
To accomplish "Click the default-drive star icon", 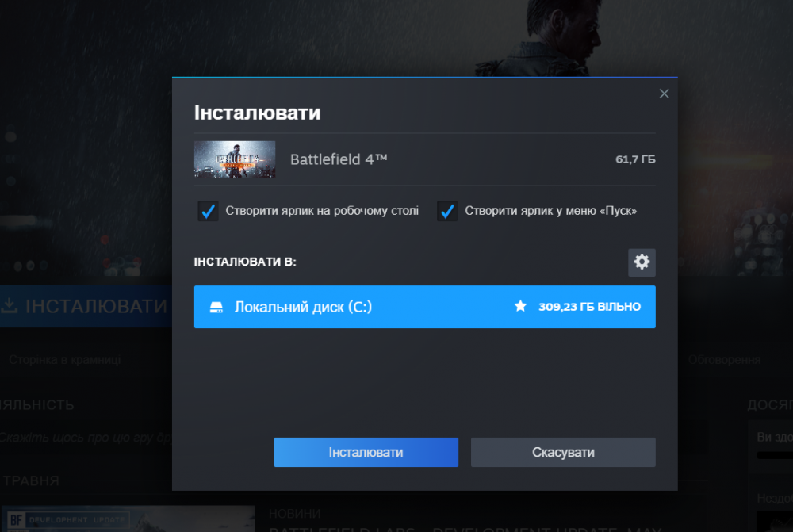I will tap(520, 306).
